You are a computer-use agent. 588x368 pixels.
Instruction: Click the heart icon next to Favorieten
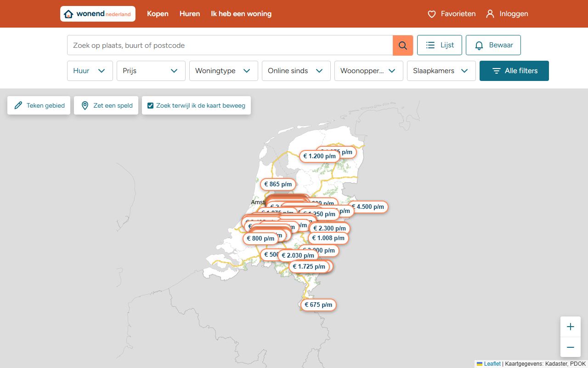click(431, 14)
